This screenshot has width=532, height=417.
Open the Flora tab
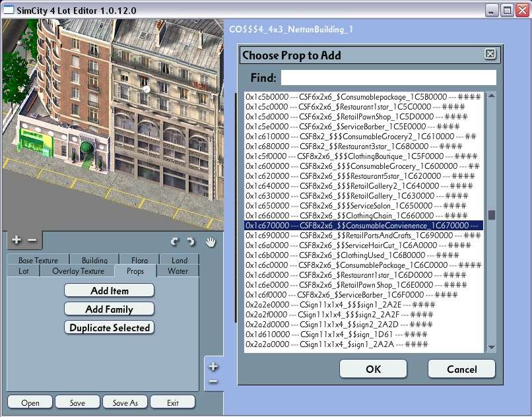point(139,260)
